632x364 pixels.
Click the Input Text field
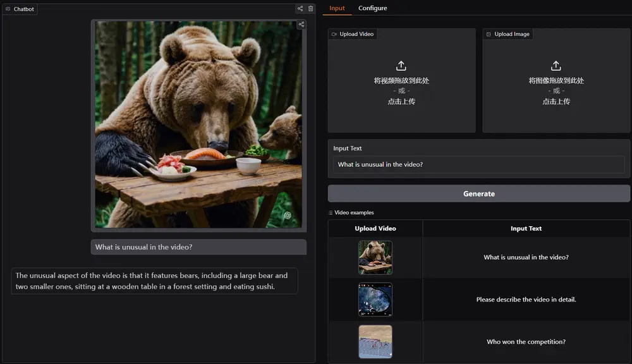tap(479, 164)
